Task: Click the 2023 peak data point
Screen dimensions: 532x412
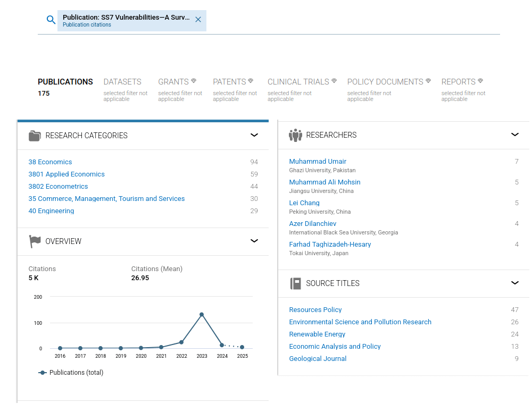Action: (x=202, y=314)
